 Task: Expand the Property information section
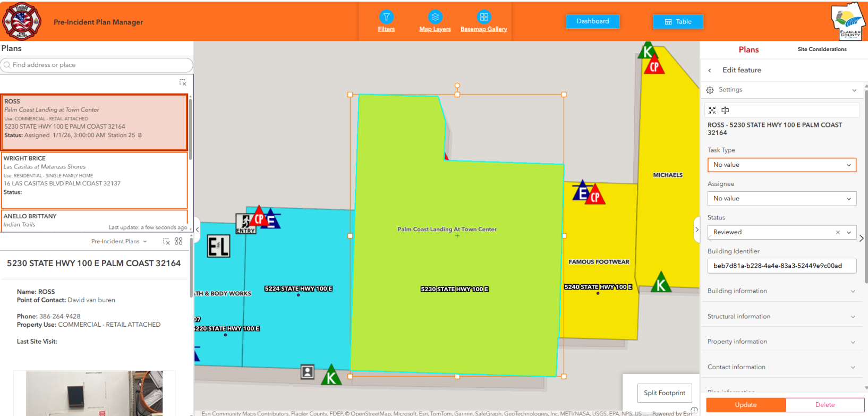click(782, 342)
